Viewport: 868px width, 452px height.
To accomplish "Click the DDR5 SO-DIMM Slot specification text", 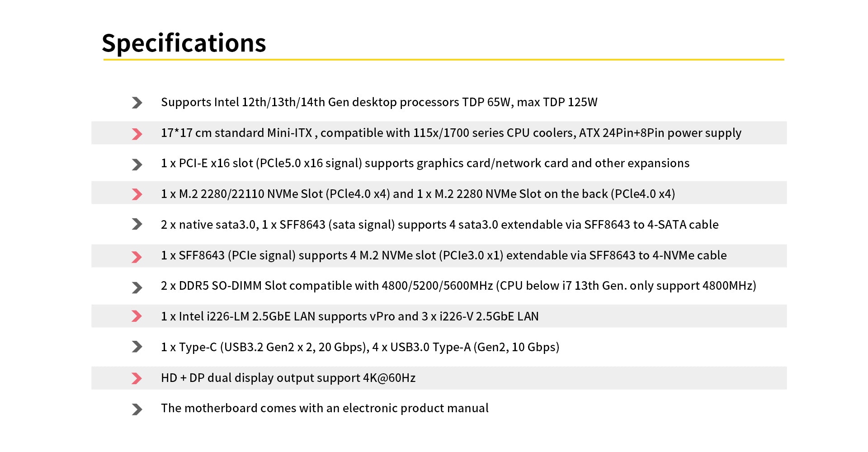I will coord(458,286).
